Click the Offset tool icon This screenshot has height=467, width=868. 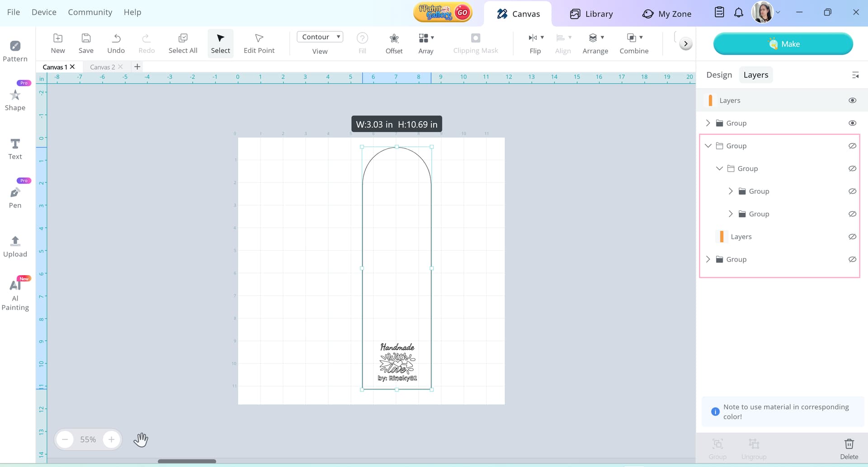(394, 38)
